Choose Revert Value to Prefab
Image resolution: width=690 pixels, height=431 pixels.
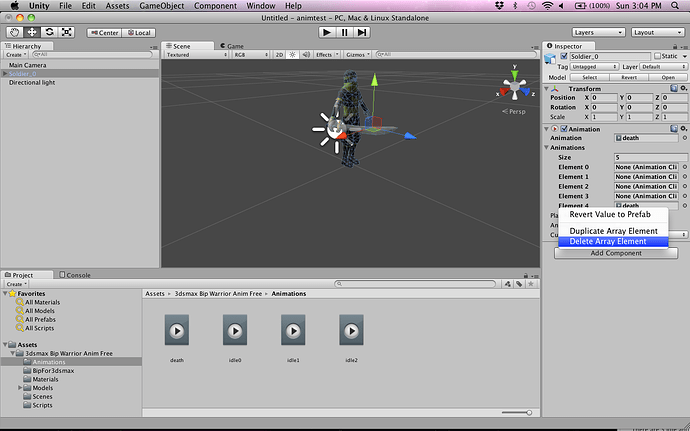coord(613,214)
